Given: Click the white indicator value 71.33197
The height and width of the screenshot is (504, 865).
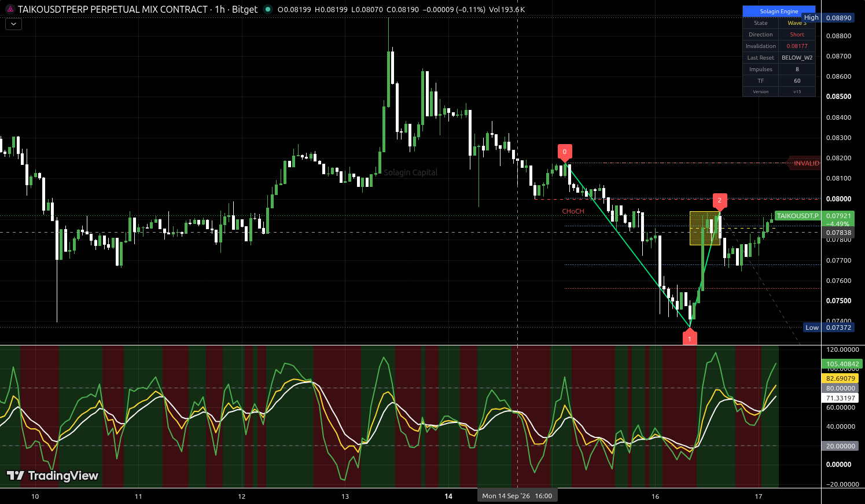Looking at the screenshot, I should (840, 398).
